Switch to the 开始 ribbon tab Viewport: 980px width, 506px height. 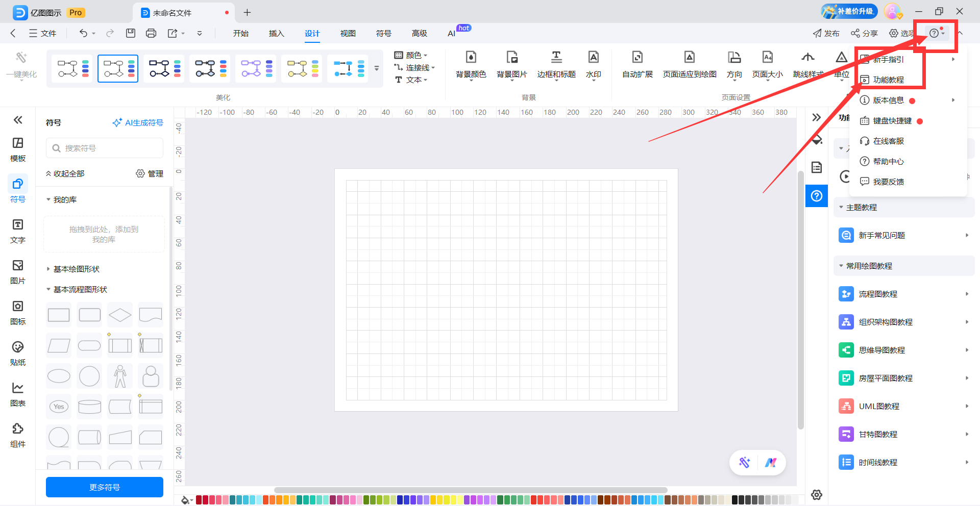click(241, 33)
